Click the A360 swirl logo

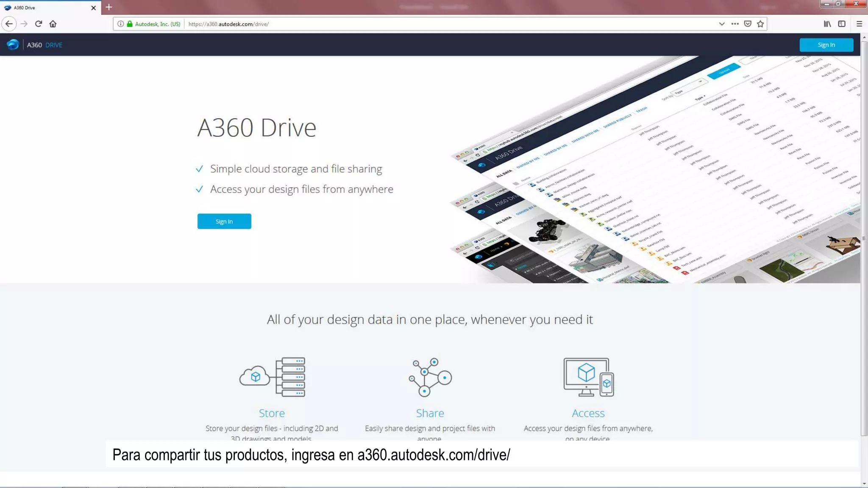(x=13, y=44)
